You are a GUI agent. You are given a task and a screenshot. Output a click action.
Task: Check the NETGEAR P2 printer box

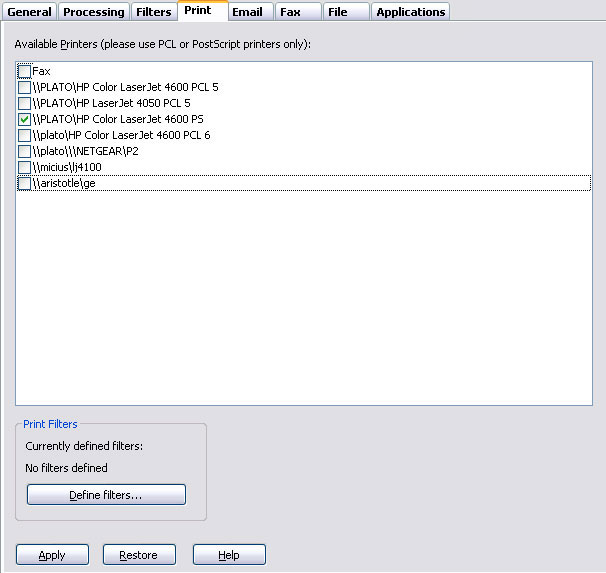[x=25, y=152]
